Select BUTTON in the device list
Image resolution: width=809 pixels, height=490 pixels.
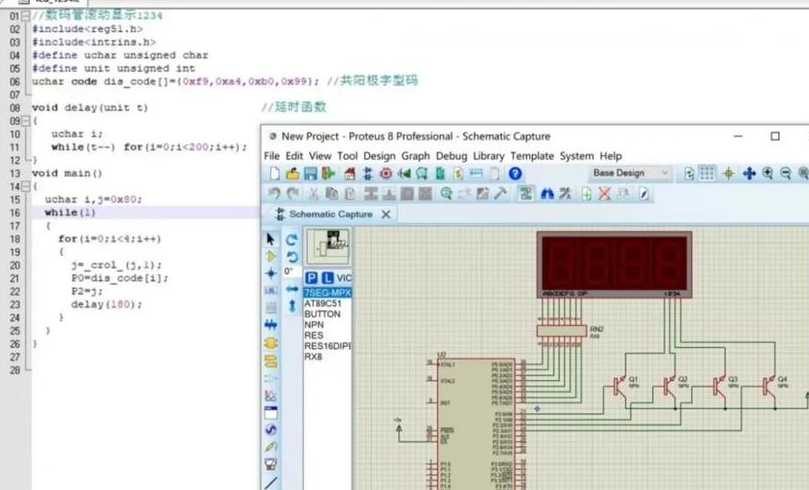coord(322,314)
